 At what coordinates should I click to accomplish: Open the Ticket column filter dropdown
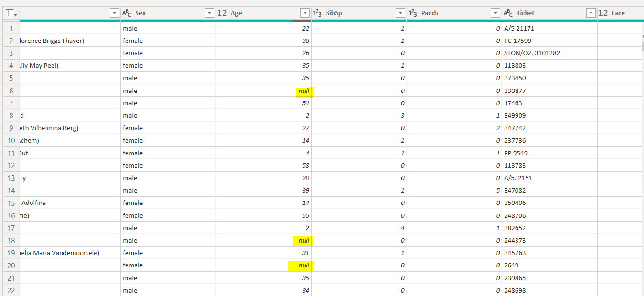(x=591, y=13)
